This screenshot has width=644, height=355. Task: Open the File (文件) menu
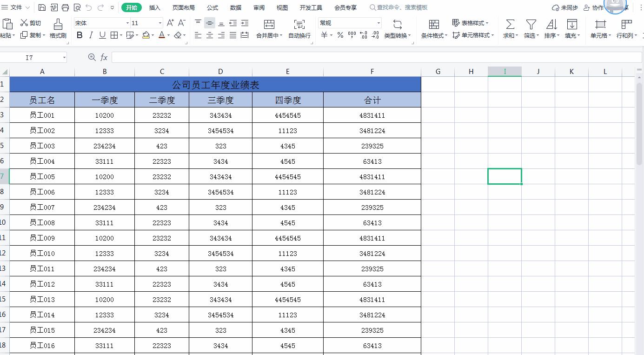(x=15, y=7)
